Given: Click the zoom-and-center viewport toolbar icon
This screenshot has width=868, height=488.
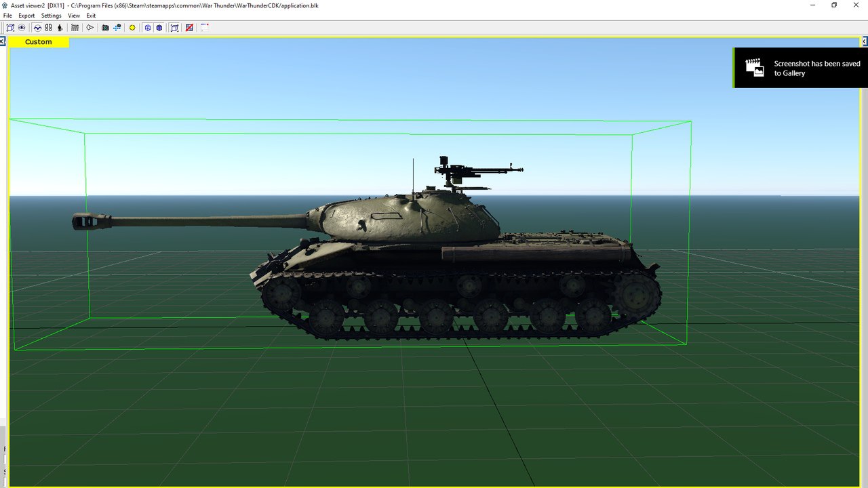Looking at the screenshot, I should tap(10, 28).
